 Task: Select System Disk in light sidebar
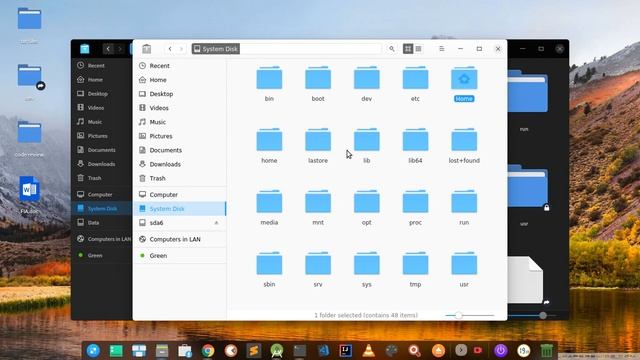click(x=180, y=209)
